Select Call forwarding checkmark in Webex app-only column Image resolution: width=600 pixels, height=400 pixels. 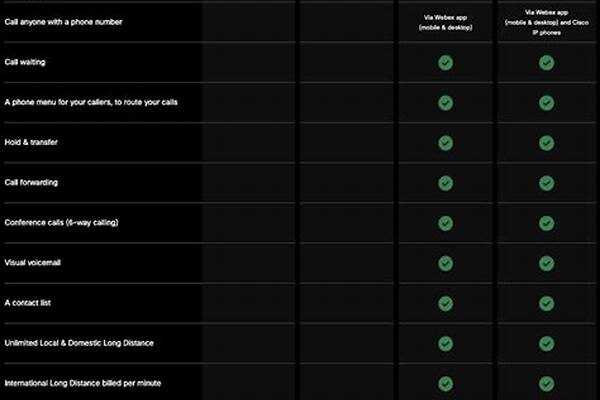tap(445, 182)
